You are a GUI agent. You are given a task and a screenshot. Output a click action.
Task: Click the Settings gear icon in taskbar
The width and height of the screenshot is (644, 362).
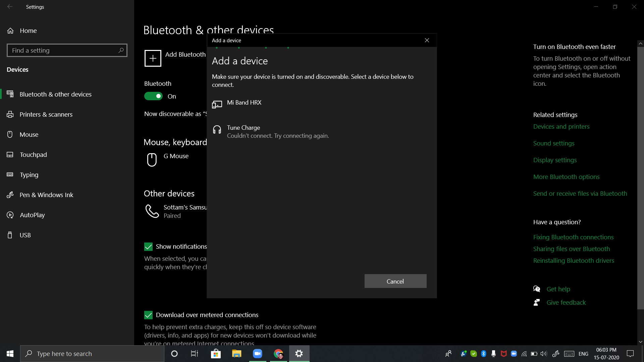click(x=299, y=353)
